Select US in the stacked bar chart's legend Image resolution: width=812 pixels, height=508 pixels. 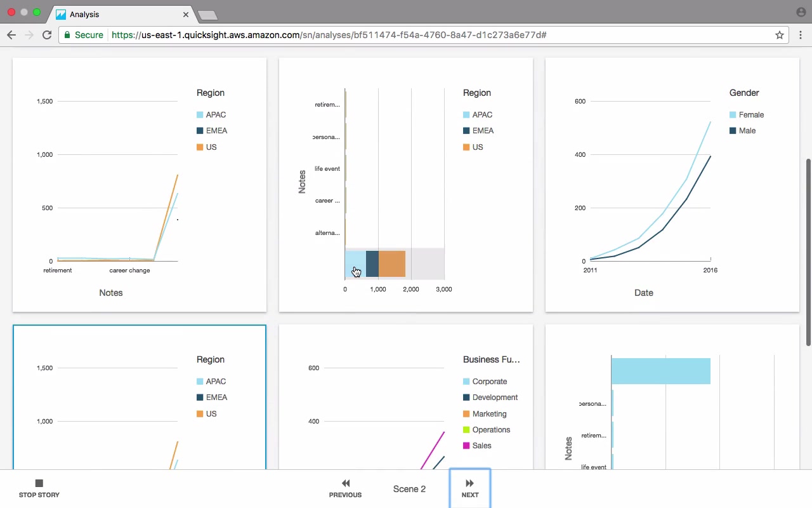(x=473, y=147)
